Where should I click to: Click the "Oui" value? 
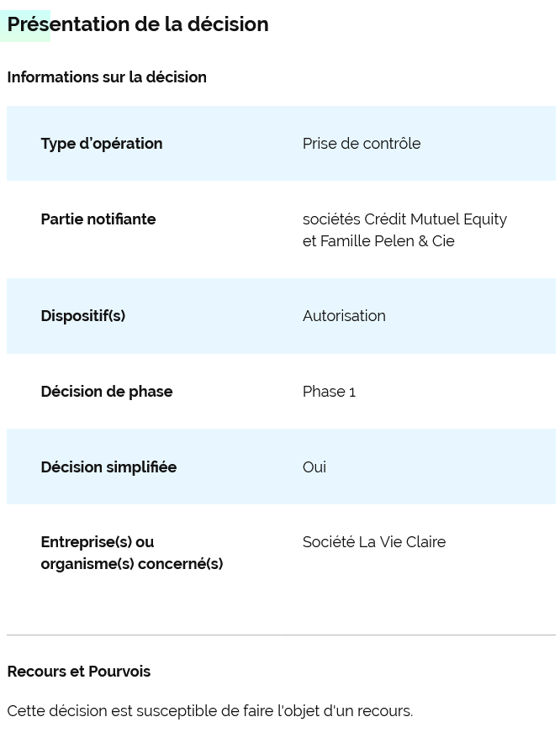314,467
